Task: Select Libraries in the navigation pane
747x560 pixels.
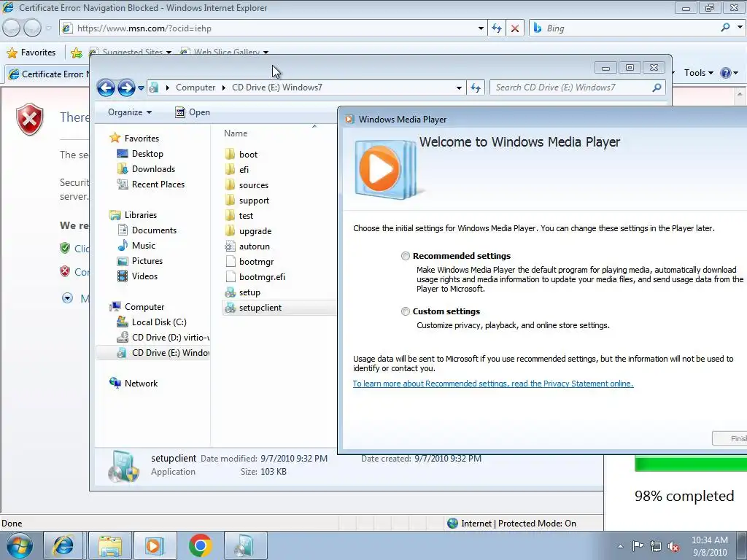Action: 133,215
